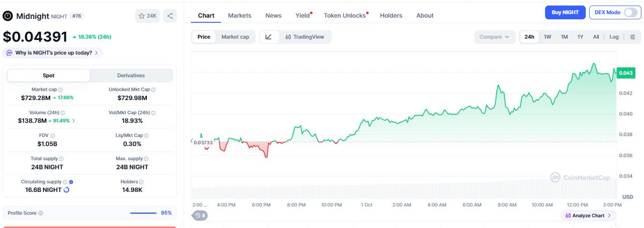Click info icon next to Profile Score

[41, 213]
